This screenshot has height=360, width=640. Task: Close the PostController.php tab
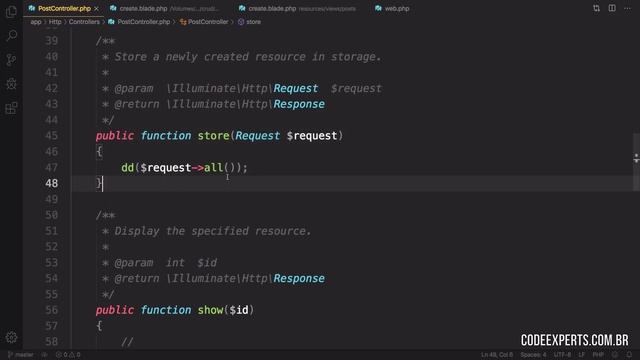96,9
